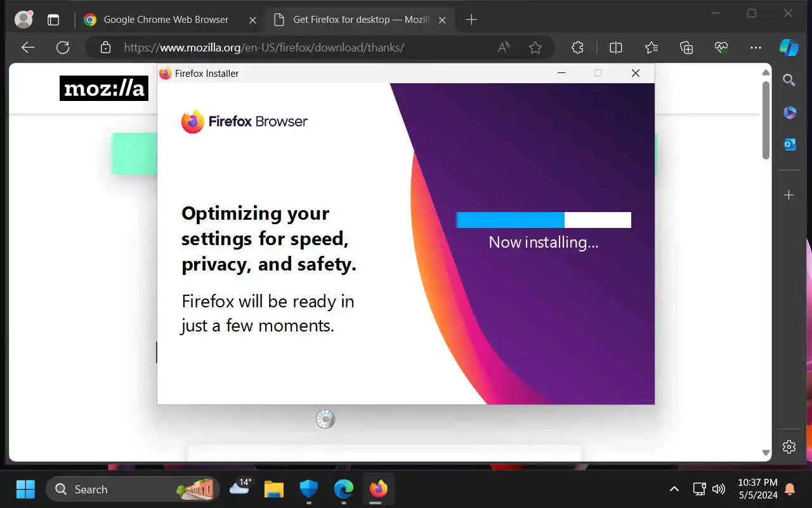Open the volume speaker tray icon
The image size is (812, 508).
coord(719,490)
